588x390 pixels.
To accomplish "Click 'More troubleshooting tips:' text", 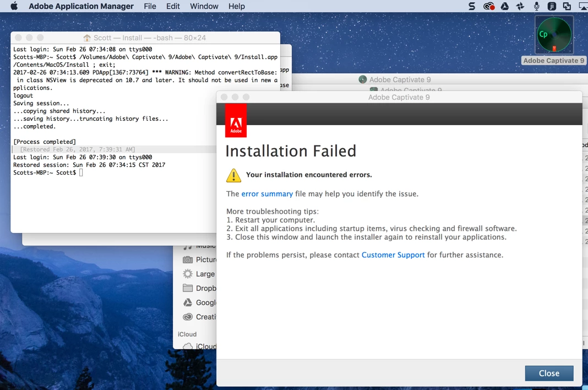I will [x=273, y=212].
